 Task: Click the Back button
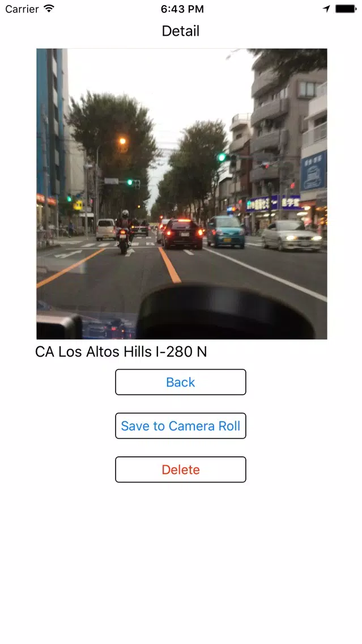(181, 382)
